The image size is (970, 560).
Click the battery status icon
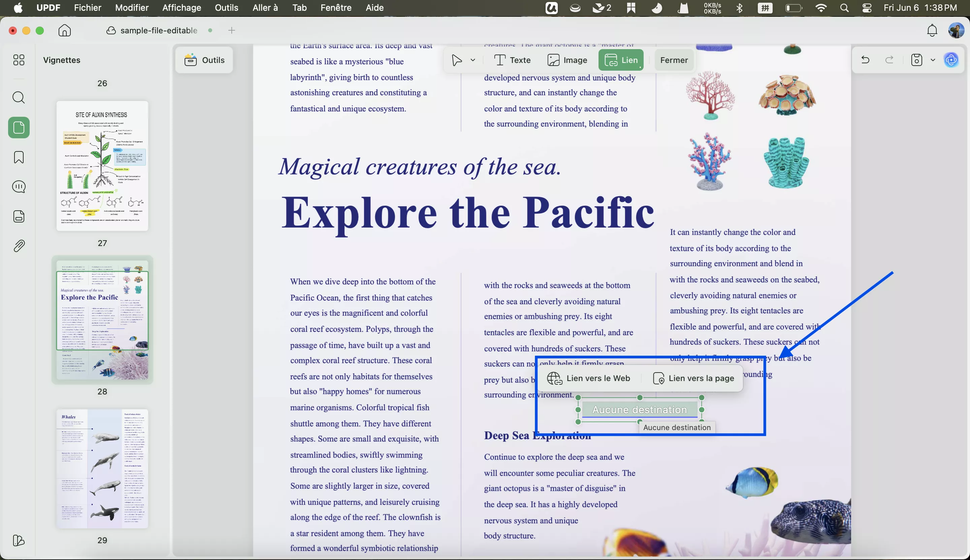tap(793, 8)
